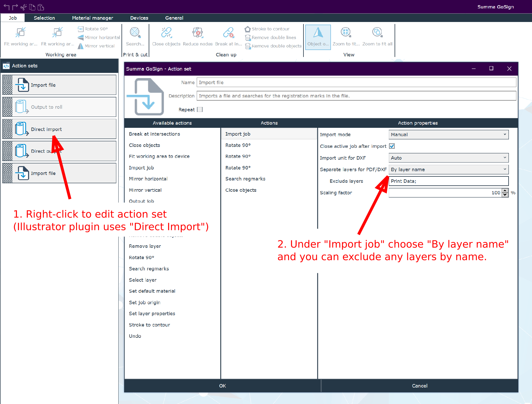The width and height of the screenshot is (532, 404).
Task: Click Remove double lines in ribbon
Action: pyautogui.click(x=270, y=38)
